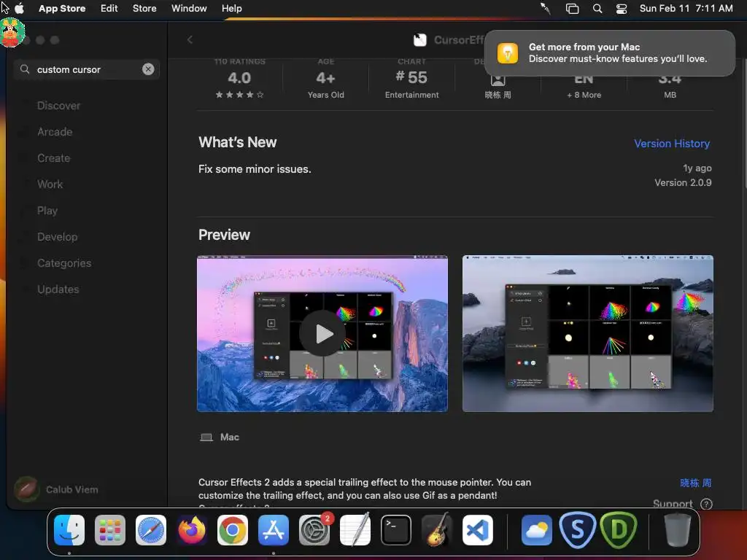The image size is (747, 560).
Task: Launch Terminal from the dock
Action: tap(396, 530)
